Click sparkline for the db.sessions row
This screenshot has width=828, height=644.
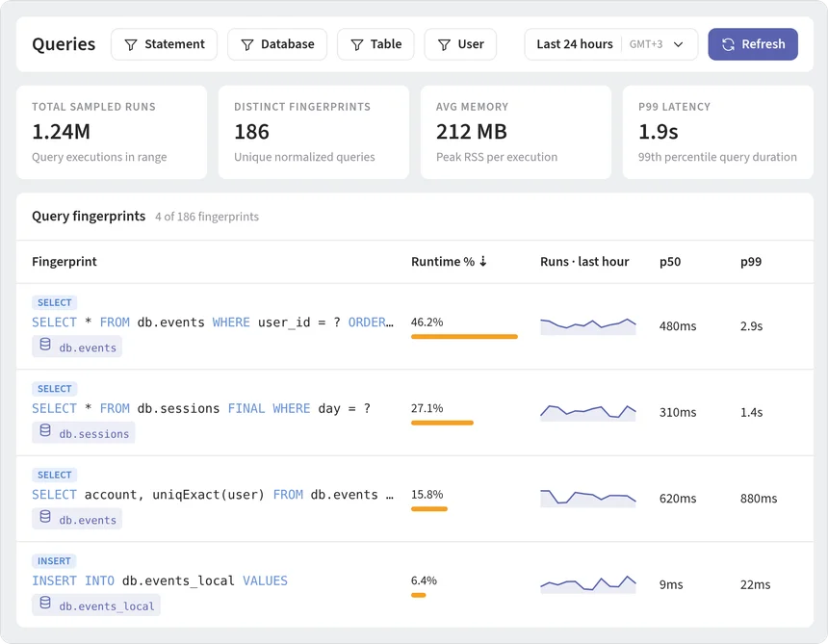coord(587,412)
